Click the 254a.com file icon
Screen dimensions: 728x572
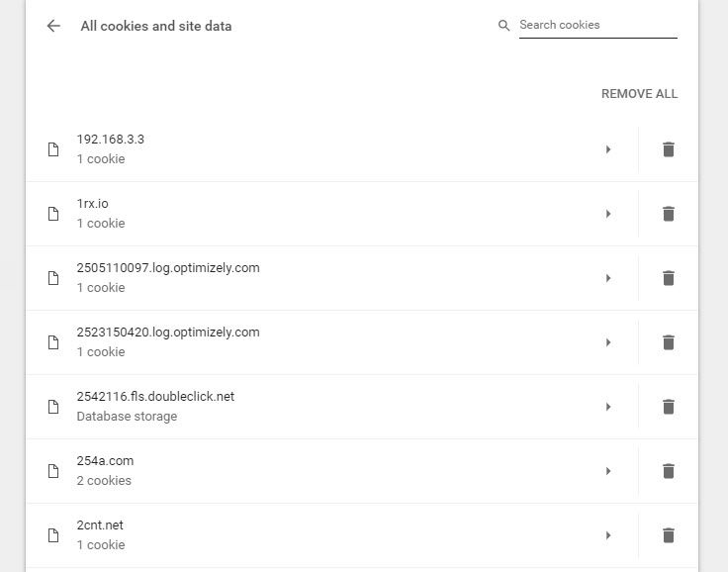tap(54, 471)
